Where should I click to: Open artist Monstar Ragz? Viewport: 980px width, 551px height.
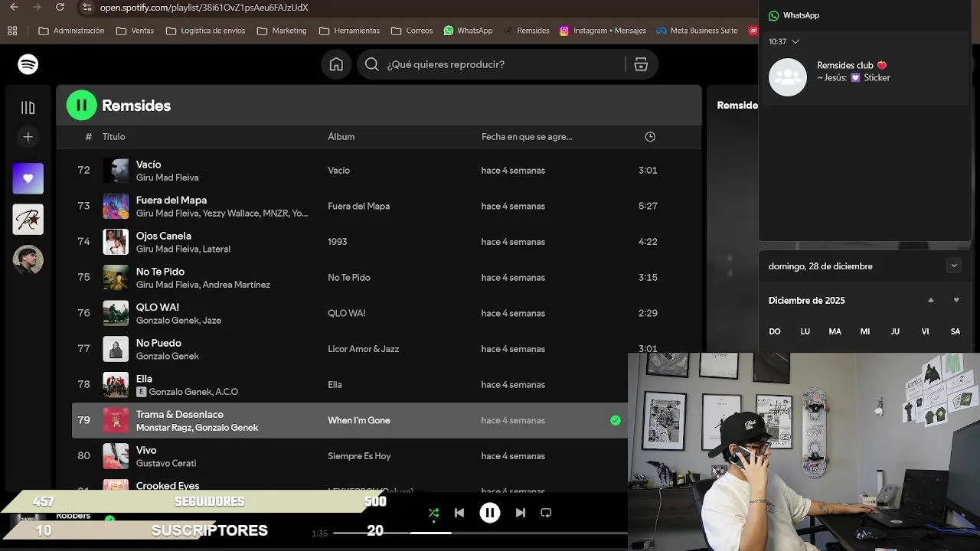[x=164, y=428]
